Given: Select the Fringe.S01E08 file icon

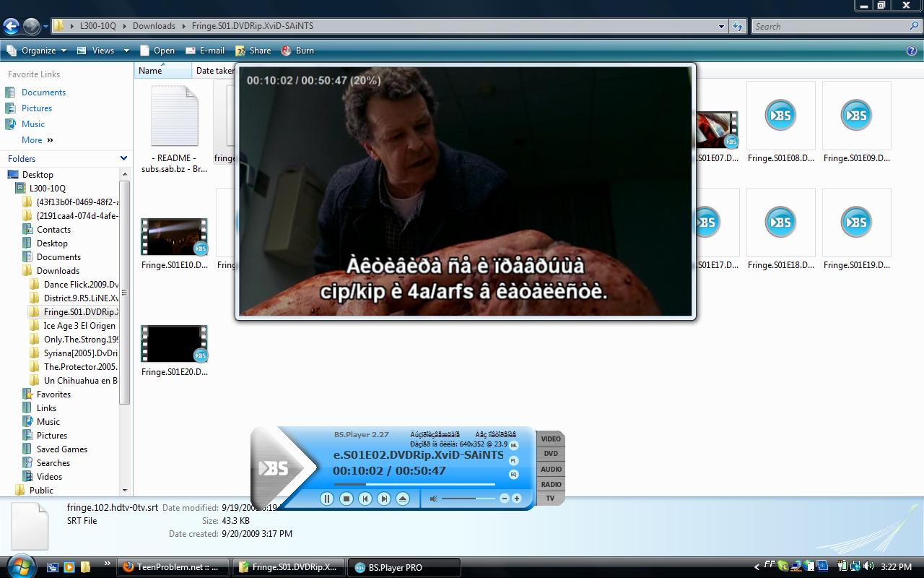Looking at the screenshot, I should pos(780,116).
